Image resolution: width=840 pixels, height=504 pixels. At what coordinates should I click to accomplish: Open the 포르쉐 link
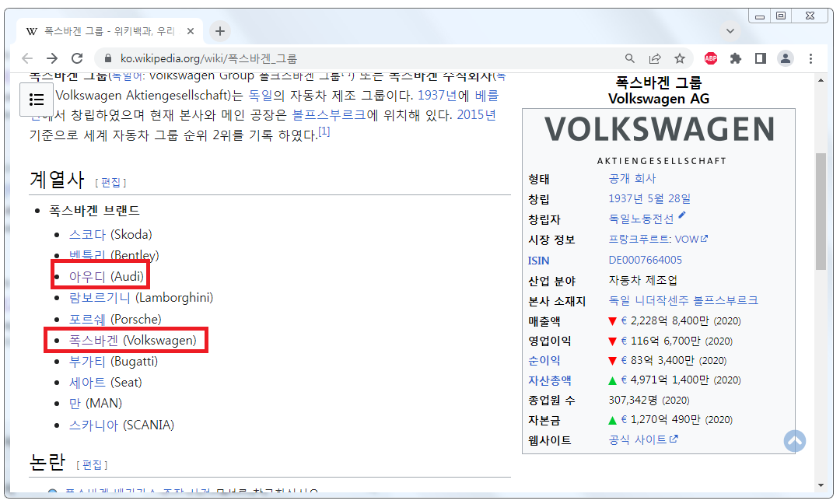(x=87, y=319)
